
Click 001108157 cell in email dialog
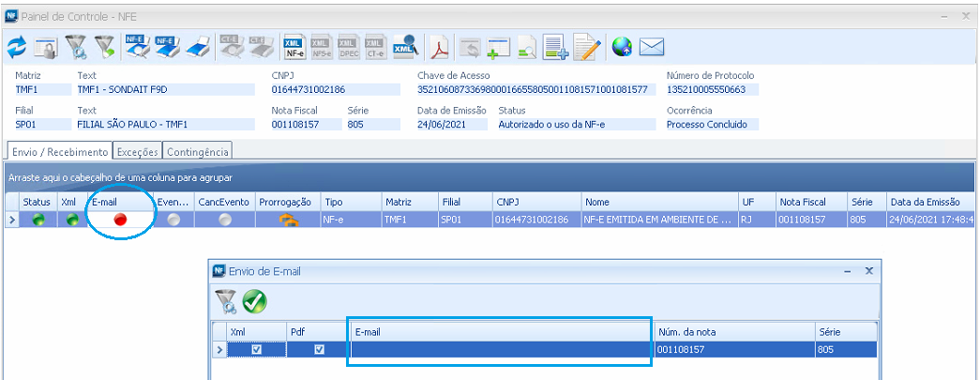[735, 350]
